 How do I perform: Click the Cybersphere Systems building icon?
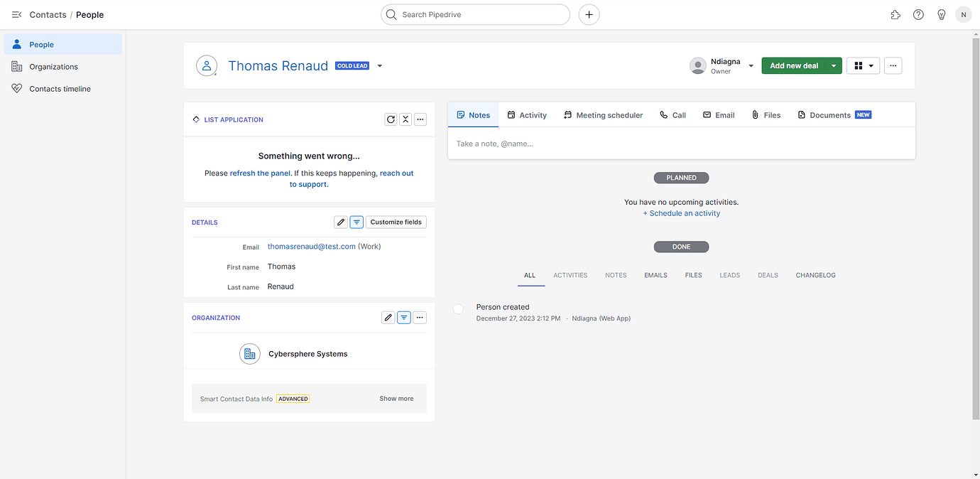(250, 354)
